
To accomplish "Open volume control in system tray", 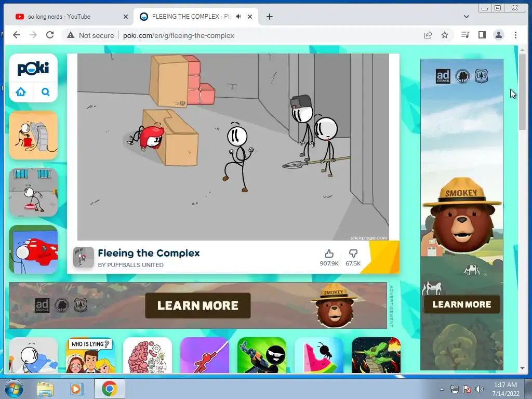I will (480, 389).
